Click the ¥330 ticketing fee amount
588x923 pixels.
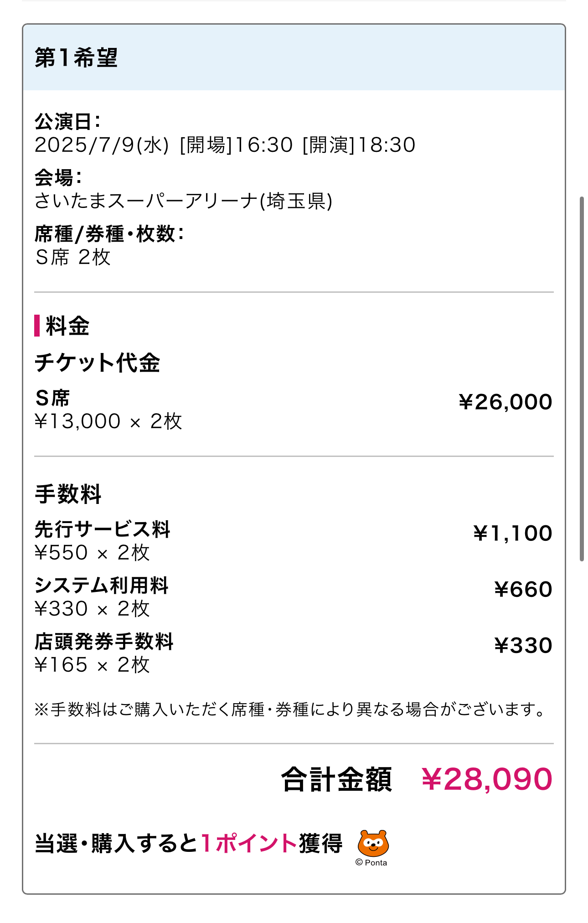[523, 646]
